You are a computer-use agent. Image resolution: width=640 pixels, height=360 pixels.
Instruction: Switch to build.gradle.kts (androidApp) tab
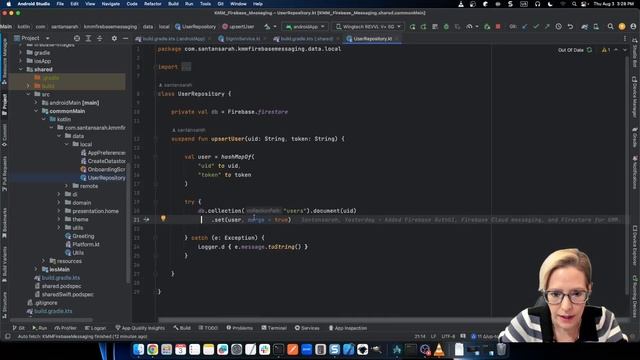[x=173, y=39]
